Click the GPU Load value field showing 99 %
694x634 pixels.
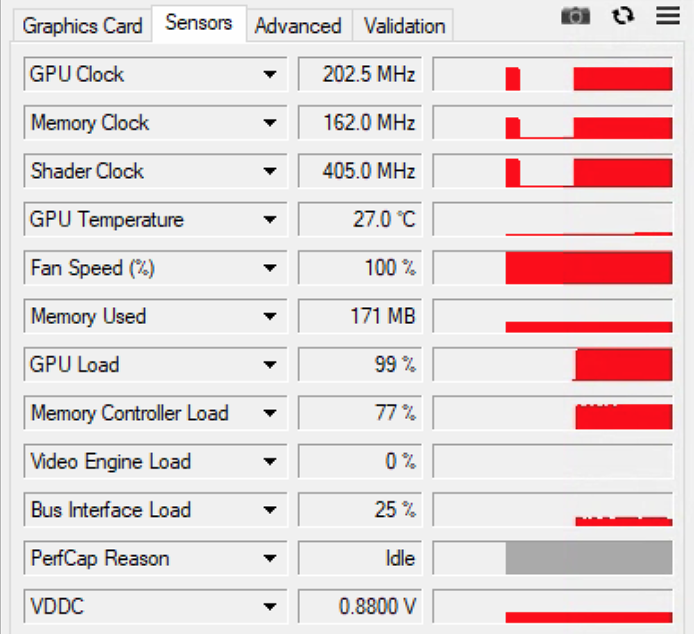360,364
